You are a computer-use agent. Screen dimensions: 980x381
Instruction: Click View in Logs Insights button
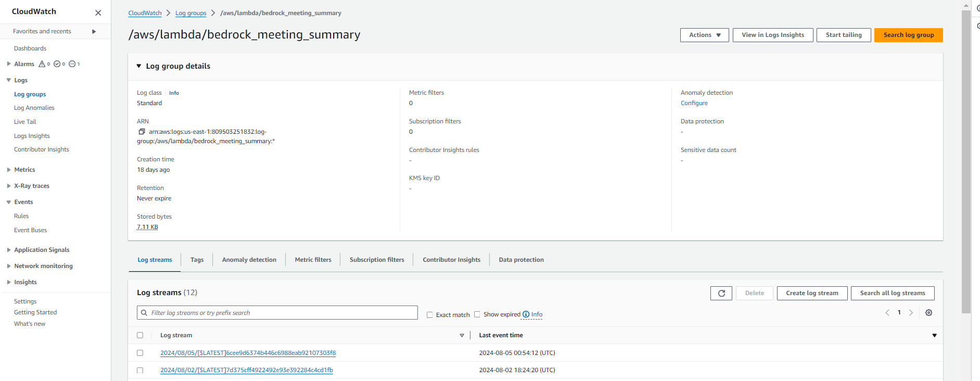(773, 35)
